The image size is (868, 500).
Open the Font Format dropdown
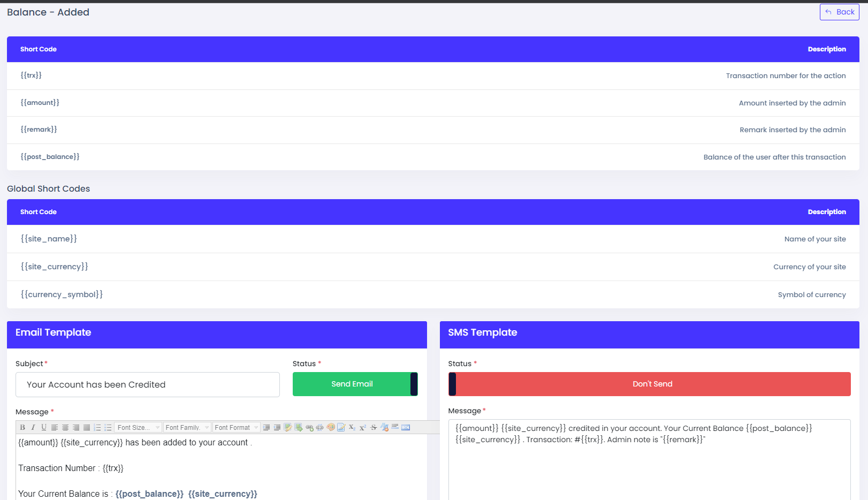pyautogui.click(x=236, y=427)
